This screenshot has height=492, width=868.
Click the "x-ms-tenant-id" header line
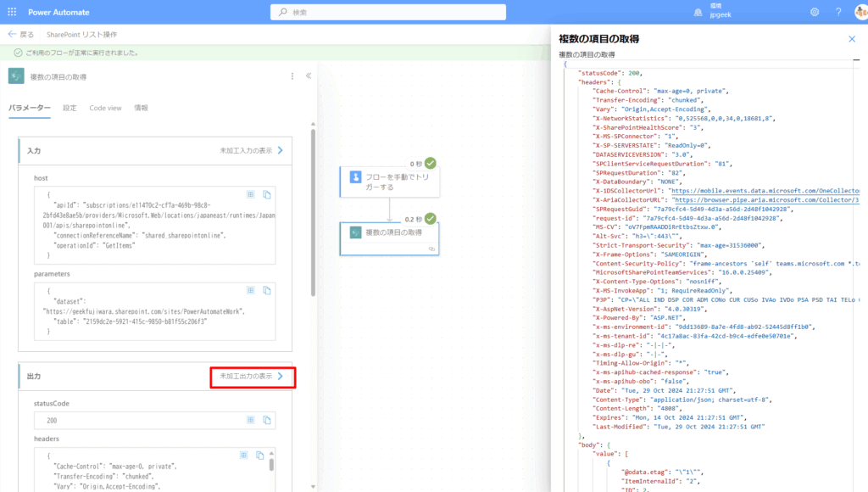point(695,336)
